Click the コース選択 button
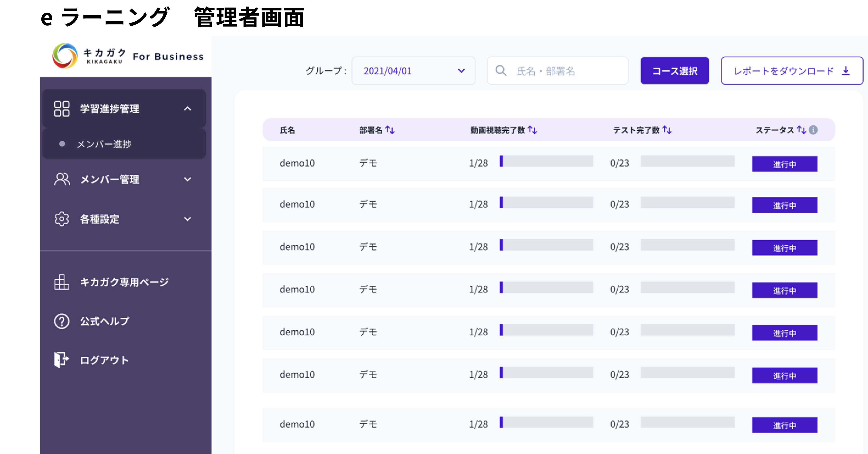This screenshot has height=454, width=868. click(x=675, y=71)
